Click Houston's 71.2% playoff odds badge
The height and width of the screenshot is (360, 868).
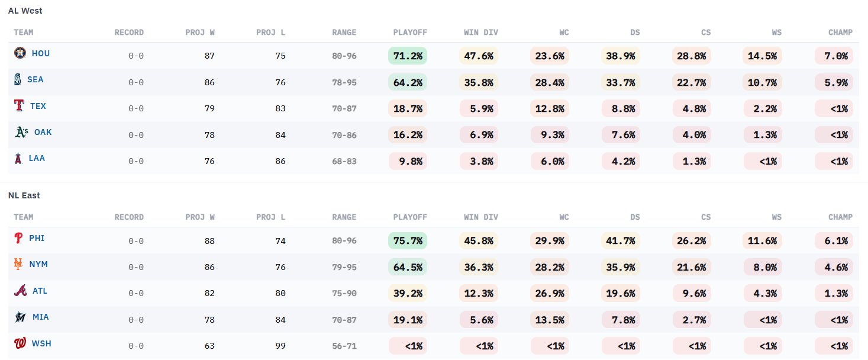point(408,56)
